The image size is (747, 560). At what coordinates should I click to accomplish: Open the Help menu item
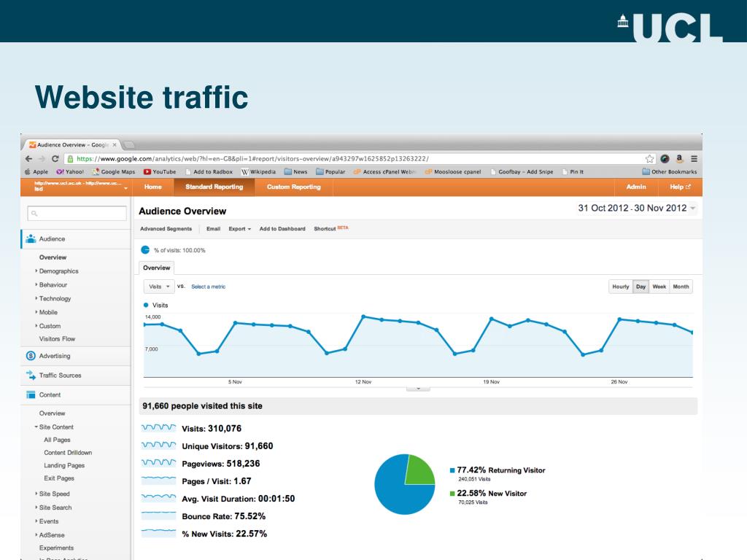[680, 187]
